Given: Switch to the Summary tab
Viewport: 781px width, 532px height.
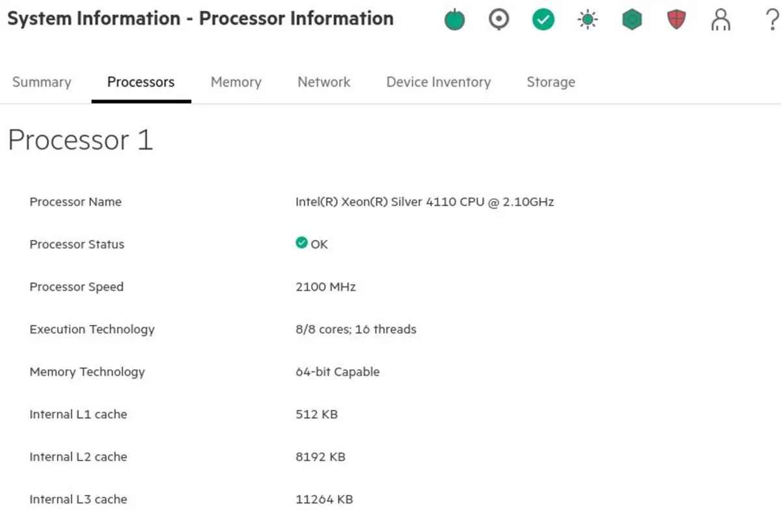Looking at the screenshot, I should pyautogui.click(x=41, y=82).
